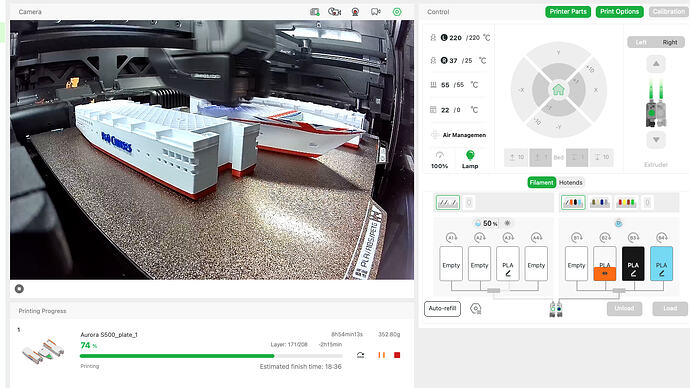
Task: Raise bed by 1 mm
Action: [540, 157]
